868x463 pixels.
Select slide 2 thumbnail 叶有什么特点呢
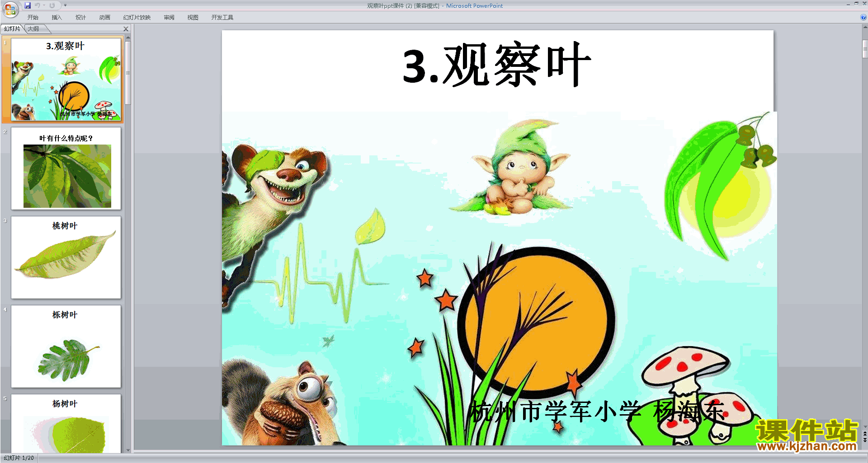(x=66, y=168)
